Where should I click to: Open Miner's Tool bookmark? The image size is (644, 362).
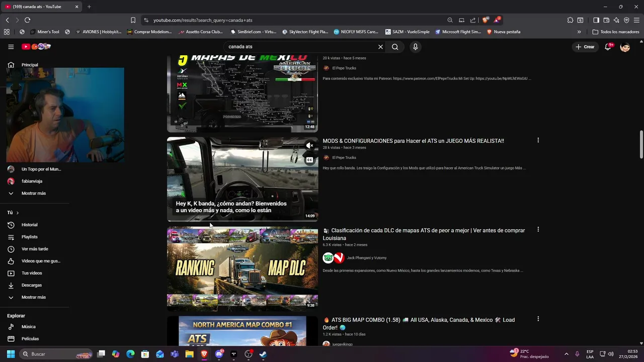[x=44, y=32]
